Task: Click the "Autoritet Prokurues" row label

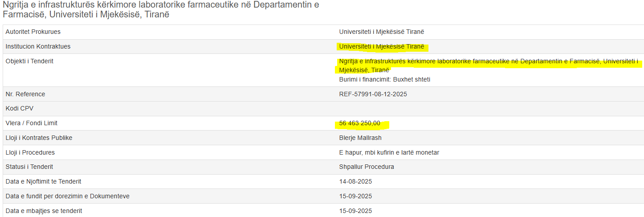Action: pyautogui.click(x=33, y=32)
